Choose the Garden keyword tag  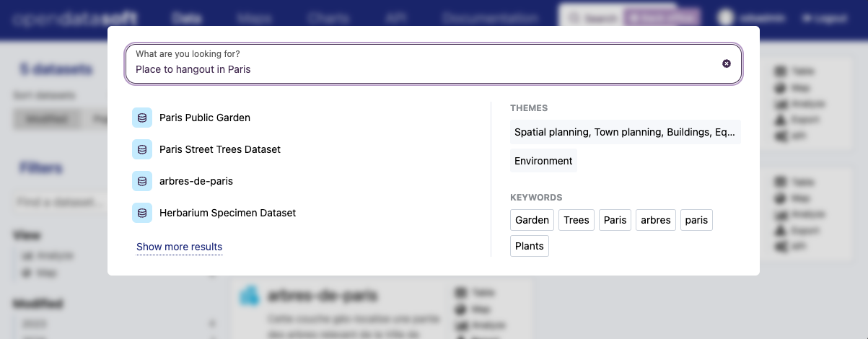click(532, 220)
